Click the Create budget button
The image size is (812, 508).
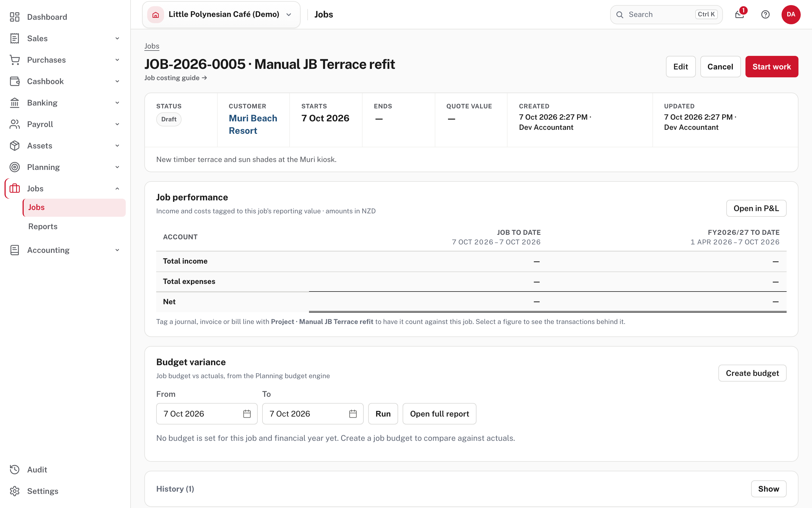click(752, 373)
